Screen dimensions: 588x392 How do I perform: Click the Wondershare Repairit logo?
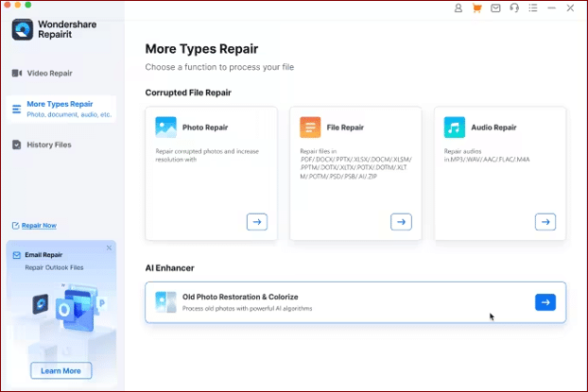pos(23,29)
